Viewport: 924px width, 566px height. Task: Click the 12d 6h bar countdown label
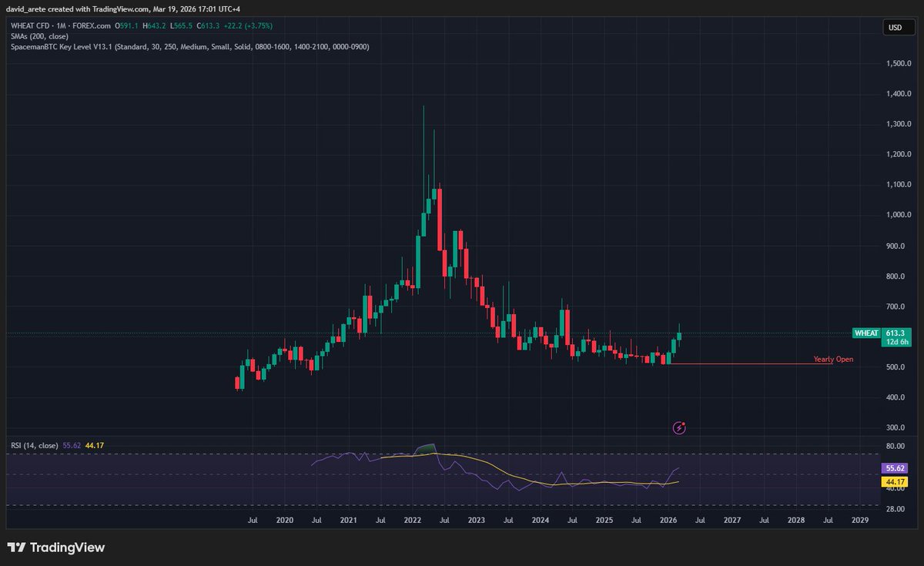click(897, 343)
